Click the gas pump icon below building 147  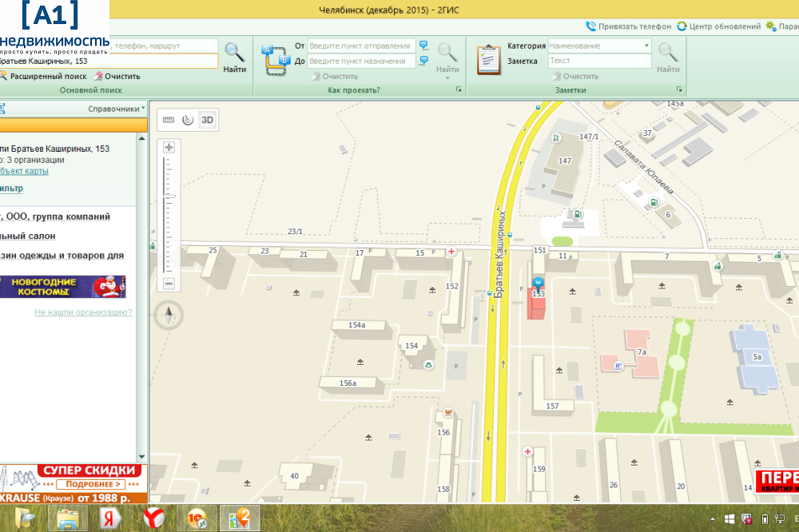point(578,214)
